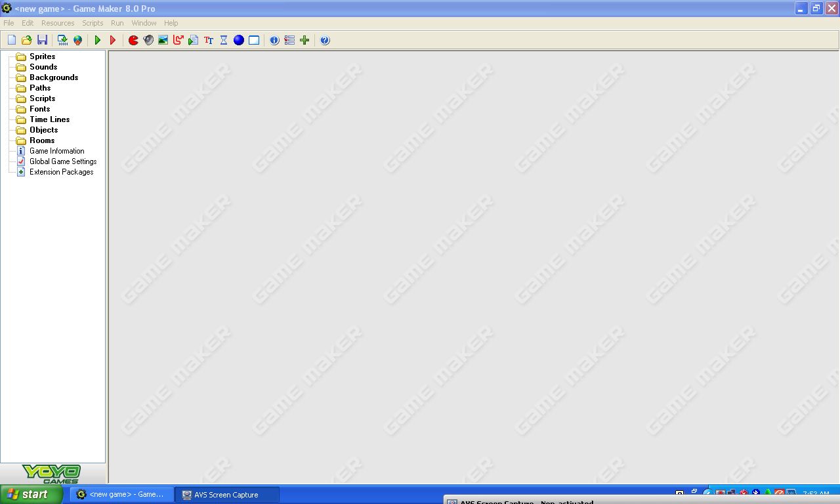
Task: Create a new font with the Tt icon
Action: click(208, 40)
